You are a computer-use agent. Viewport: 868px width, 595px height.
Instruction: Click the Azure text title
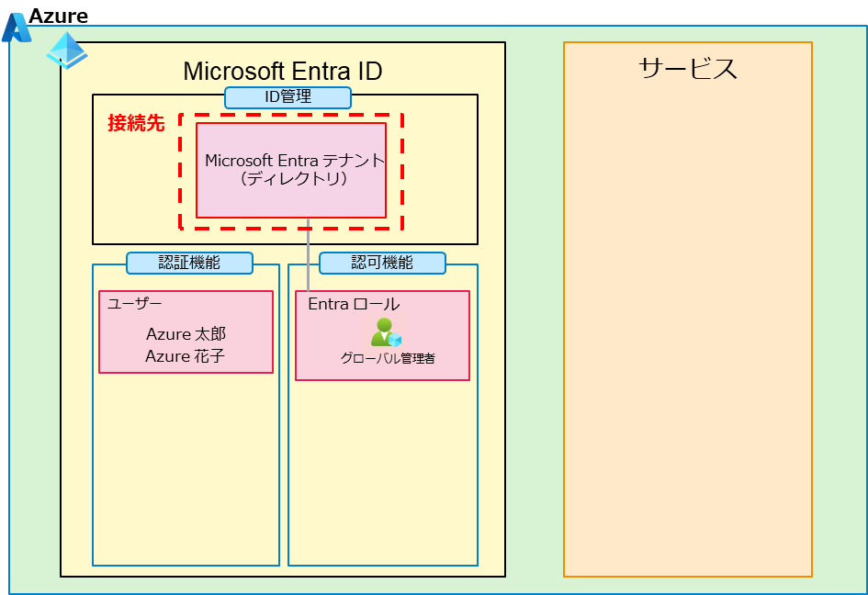pyautogui.click(x=58, y=16)
